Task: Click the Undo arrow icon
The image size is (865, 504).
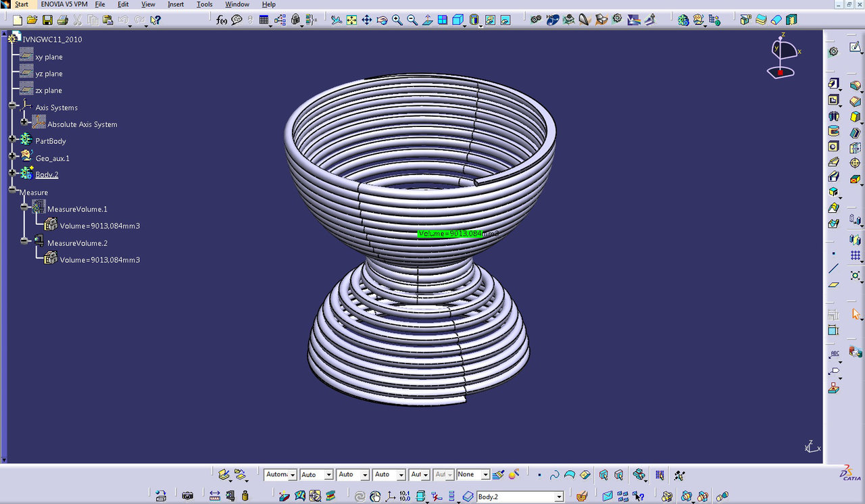Action: pos(124,20)
